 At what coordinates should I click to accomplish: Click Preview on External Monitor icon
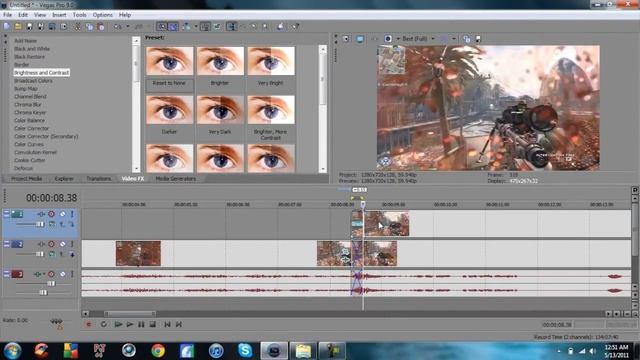pyautogui.click(x=360, y=39)
